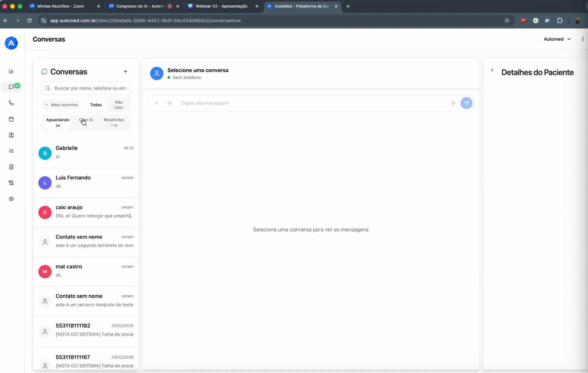Viewport: 588px width, 373px height.
Task: Click the microphone audio icon
Action: point(453,103)
